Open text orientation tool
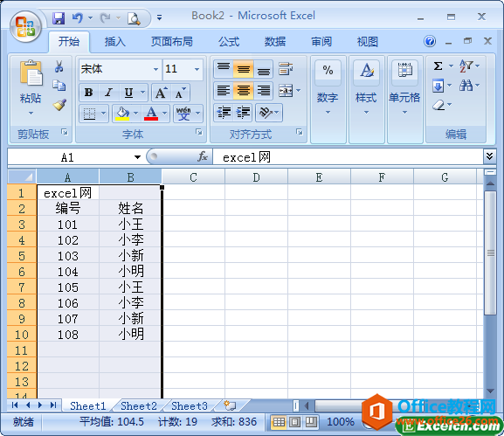 point(266,113)
